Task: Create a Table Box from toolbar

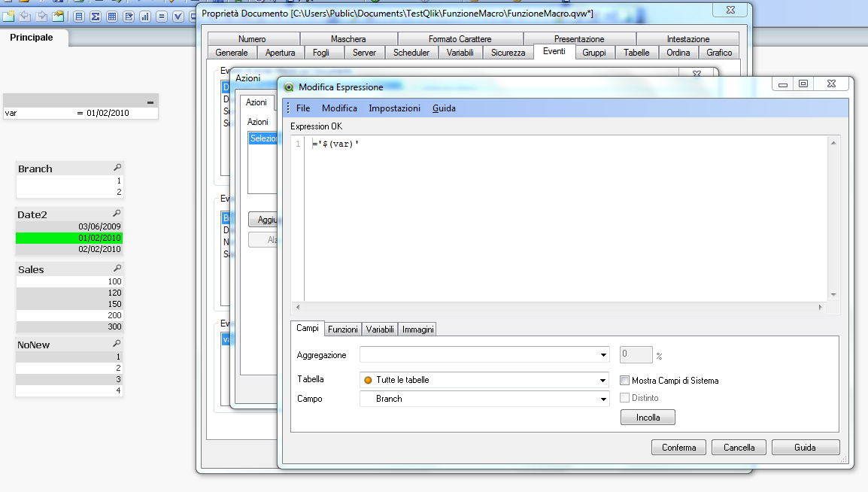Action: [x=112, y=17]
